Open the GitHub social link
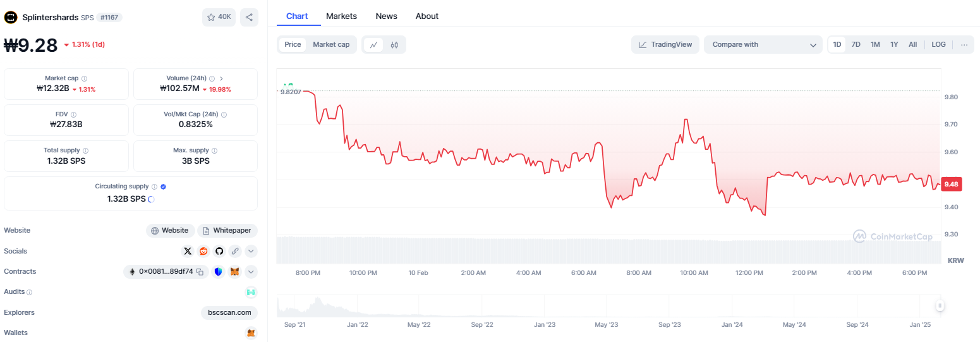This screenshot has width=980, height=342. pyautogui.click(x=219, y=251)
